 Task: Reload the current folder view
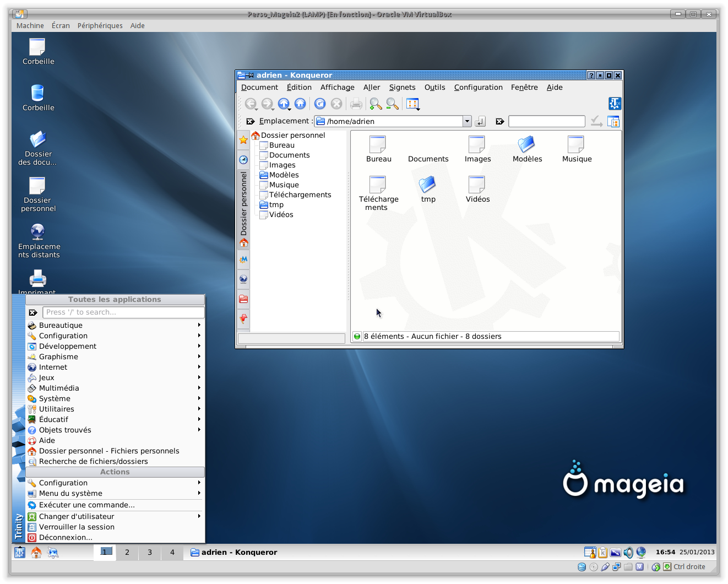pyautogui.click(x=320, y=104)
